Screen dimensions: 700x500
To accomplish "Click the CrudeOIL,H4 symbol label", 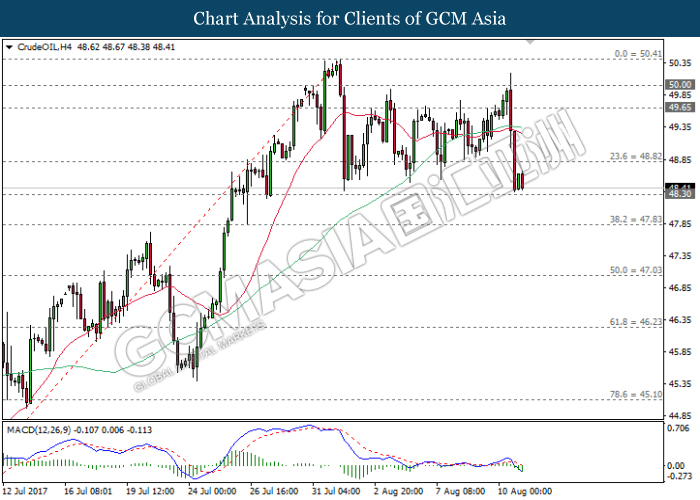I will (x=44, y=47).
